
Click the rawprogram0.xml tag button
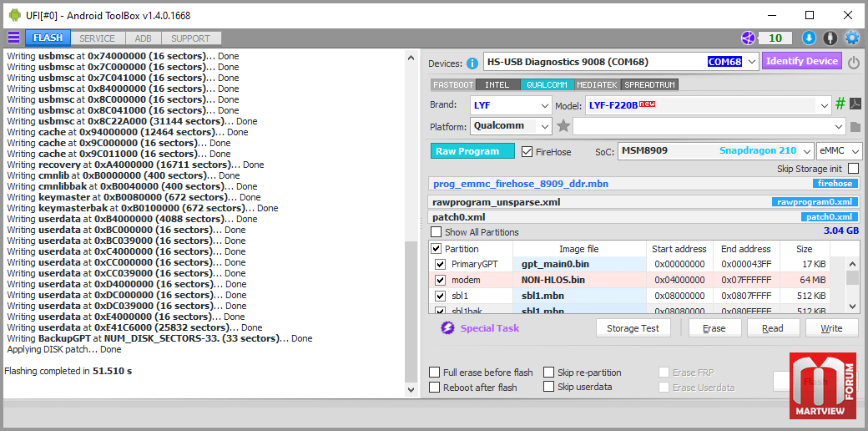815,201
